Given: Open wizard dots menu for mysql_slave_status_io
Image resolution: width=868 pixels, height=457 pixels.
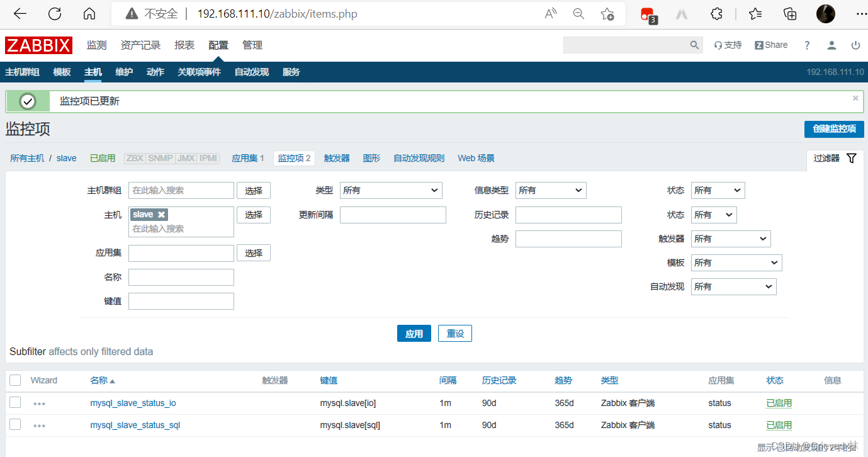Looking at the screenshot, I should pyautogui.click(x=39, y=403).
